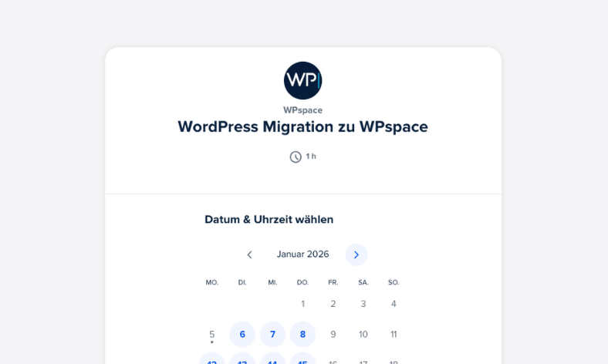This screenshot has height=364, width=608.
Task: Click date 10 in calendar
Action: tap(363, 334)
